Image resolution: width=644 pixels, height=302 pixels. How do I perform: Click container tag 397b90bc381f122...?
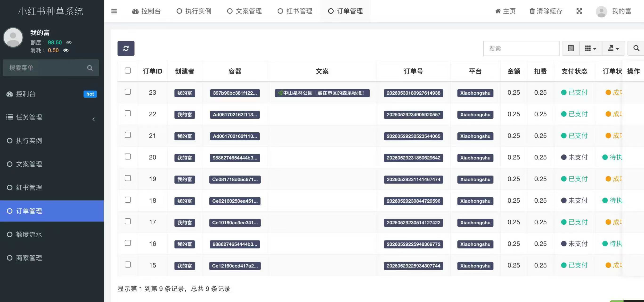click(235, 93)
